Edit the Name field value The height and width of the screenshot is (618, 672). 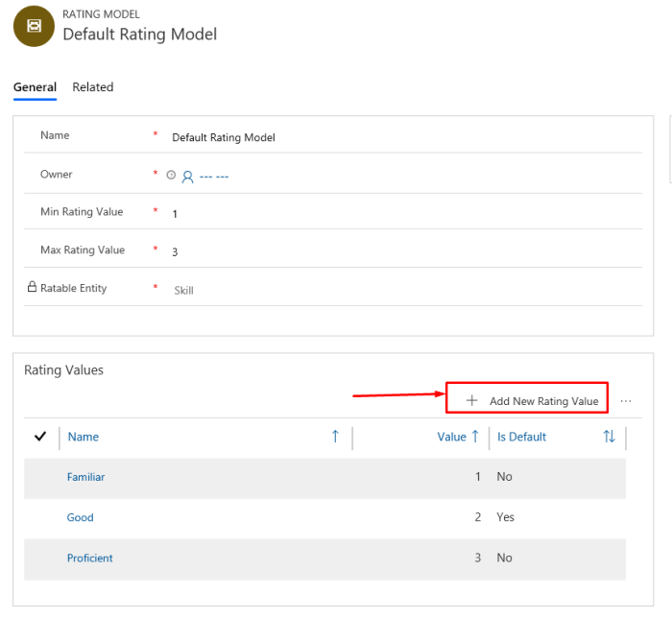tap(224, 137)
